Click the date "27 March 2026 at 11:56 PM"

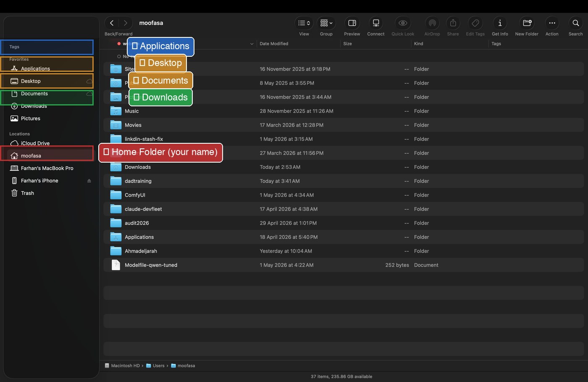click(x=291, y=153)
